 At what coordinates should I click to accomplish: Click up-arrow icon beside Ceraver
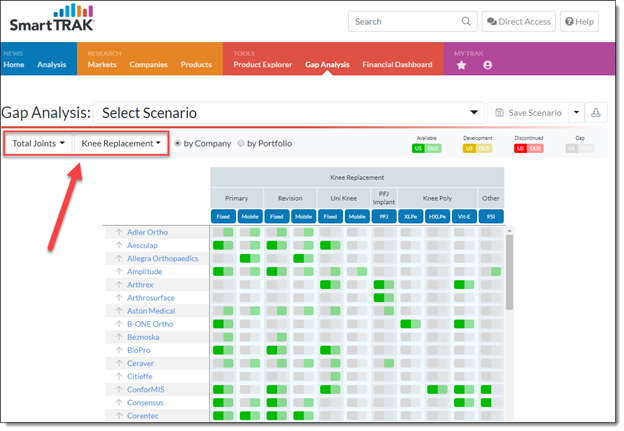tap(119, 363)
